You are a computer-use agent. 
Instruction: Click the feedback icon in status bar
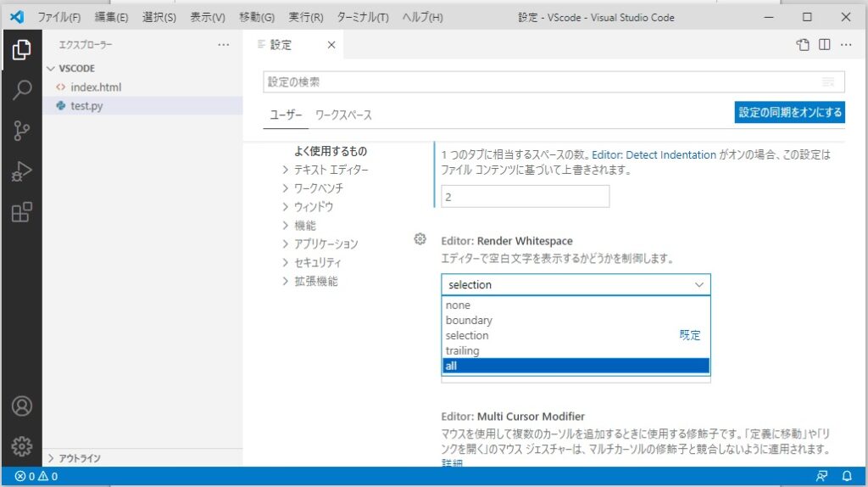point(822,476)
